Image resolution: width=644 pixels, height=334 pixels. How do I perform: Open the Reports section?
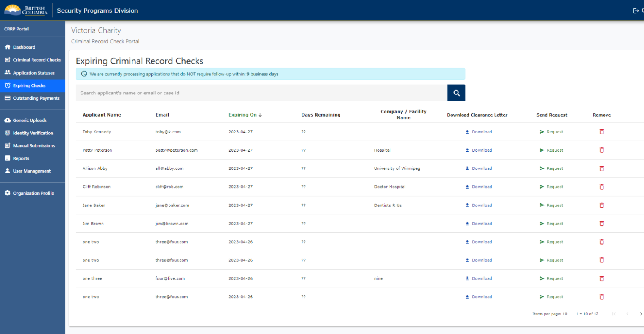pos(21,158)
